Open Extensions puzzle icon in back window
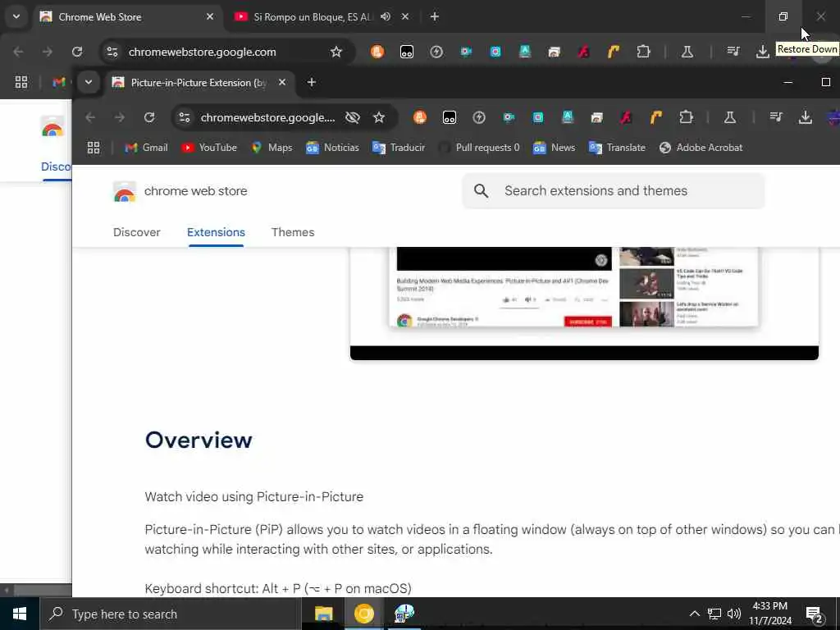The width and height of the screenshot is (840, 630). point(643,52)
